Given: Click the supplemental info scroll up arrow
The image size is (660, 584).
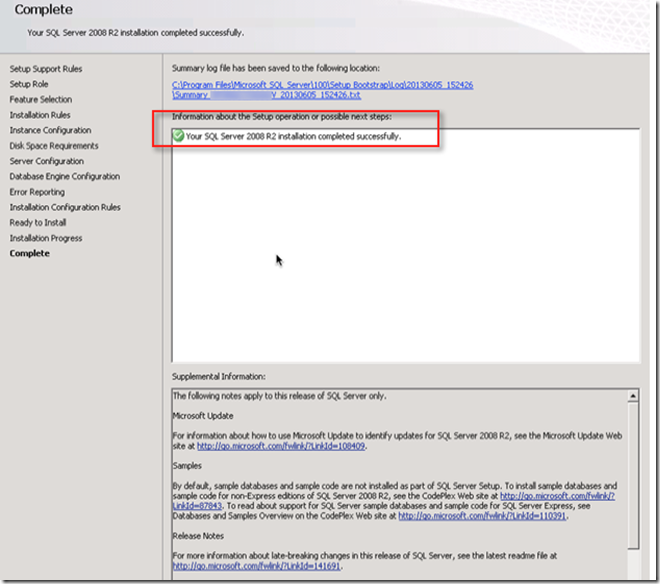Looking at the screenshot, I should pos(633,396).
